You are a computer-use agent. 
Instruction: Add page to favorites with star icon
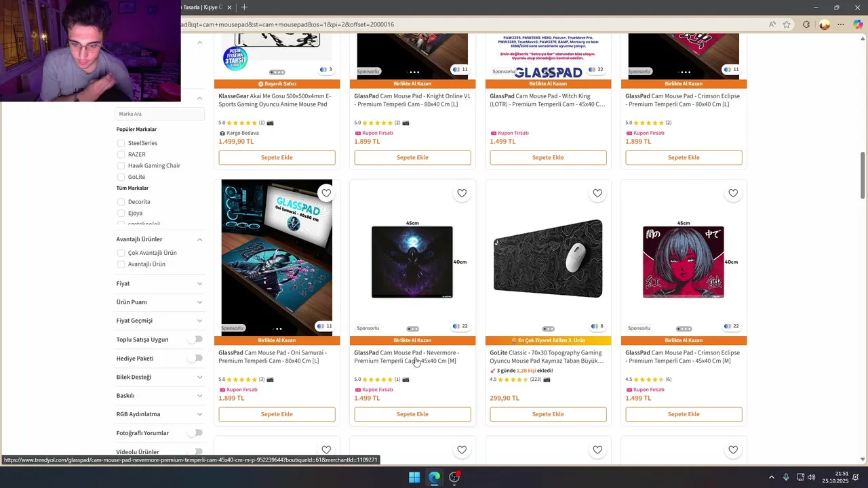coord(787,24)
